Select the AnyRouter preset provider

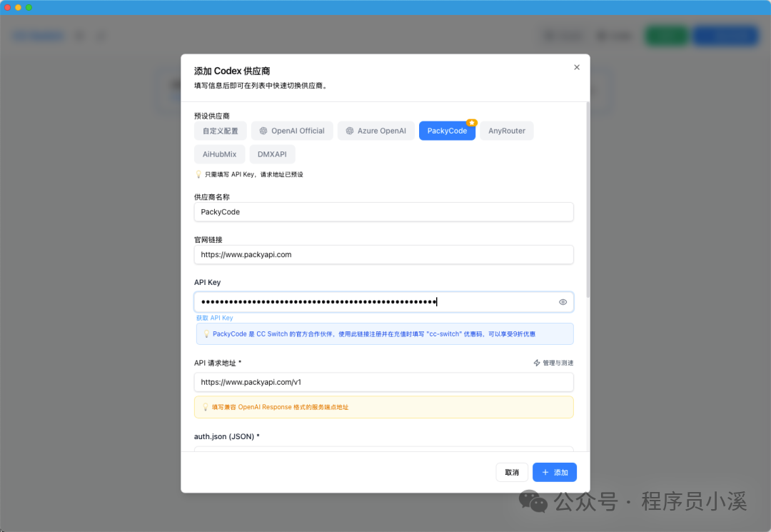(x=506, y=131)
